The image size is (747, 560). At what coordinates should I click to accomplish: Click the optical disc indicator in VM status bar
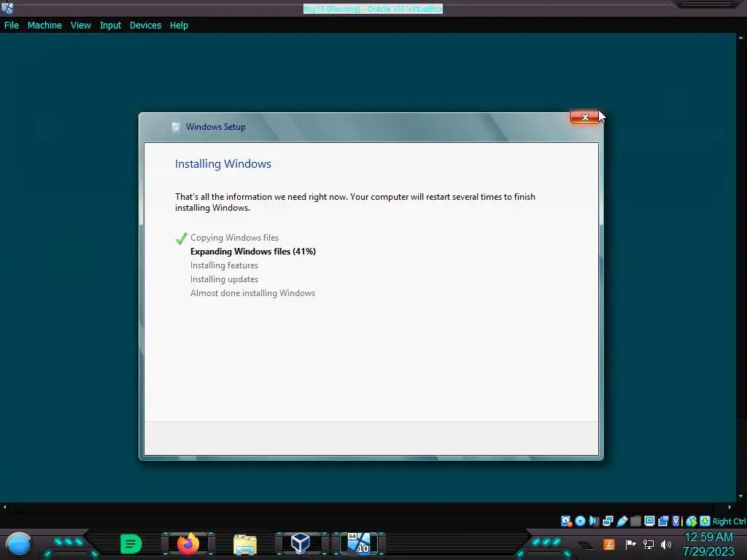[580, 521]
